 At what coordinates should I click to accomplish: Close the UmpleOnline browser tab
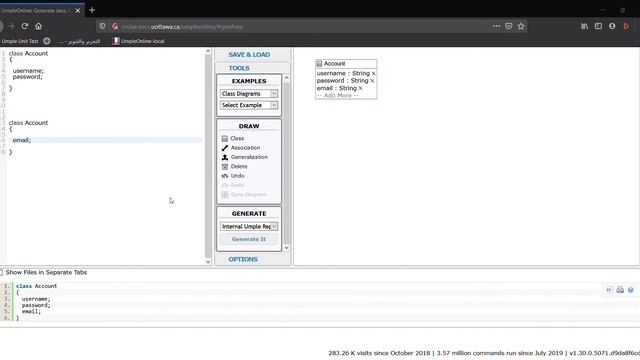pyautogui.click(x=78, y=11)
